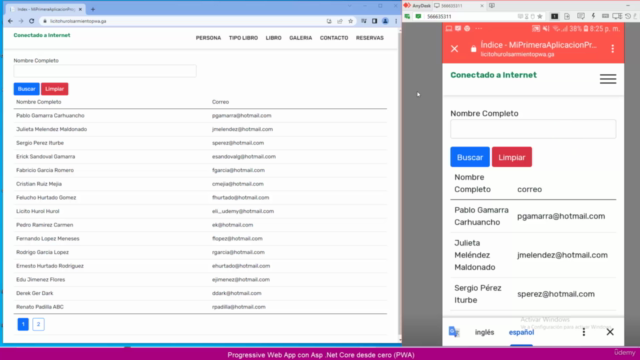Screen dimensions: 640x360
Task: Open LIBRO menu item
Action: [273, 38]
